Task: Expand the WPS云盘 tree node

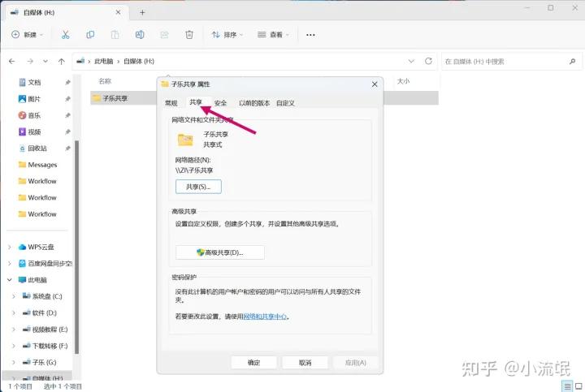Action: [10, 247]
